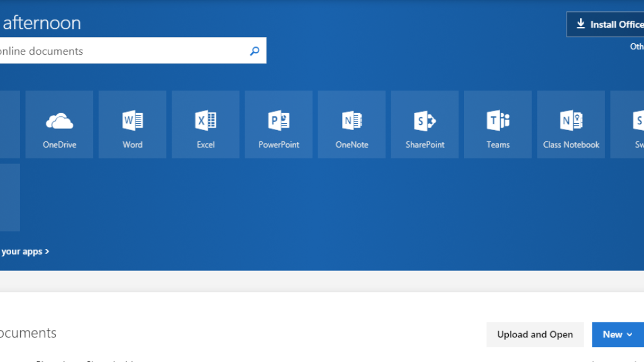Focus the online documents search field

click(133, 50)
